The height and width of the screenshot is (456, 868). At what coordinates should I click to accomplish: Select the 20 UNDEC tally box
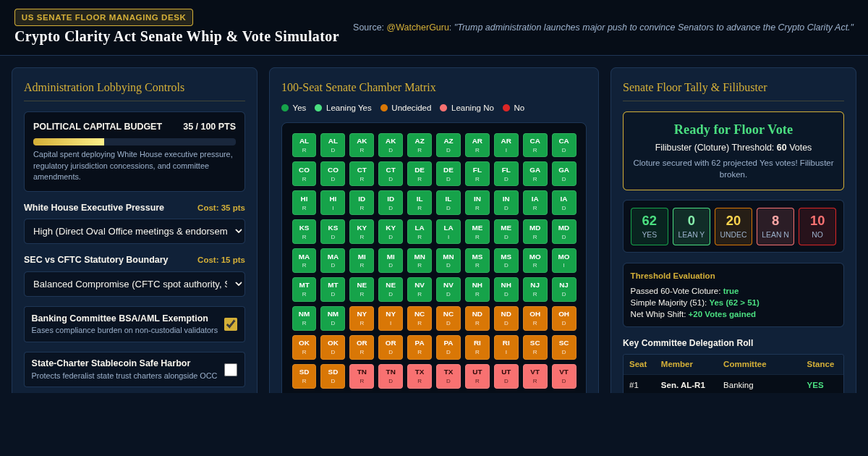pyautogui.click(x=733, y=227)
